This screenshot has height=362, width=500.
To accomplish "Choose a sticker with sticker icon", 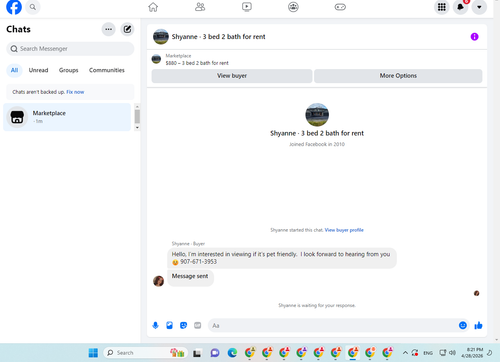I will [x=183, y=325].
